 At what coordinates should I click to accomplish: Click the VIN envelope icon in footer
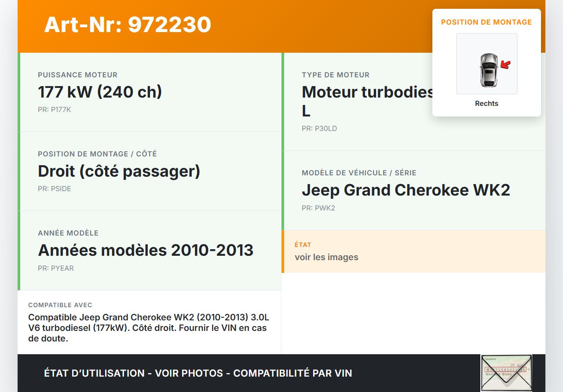coord(506,373)
